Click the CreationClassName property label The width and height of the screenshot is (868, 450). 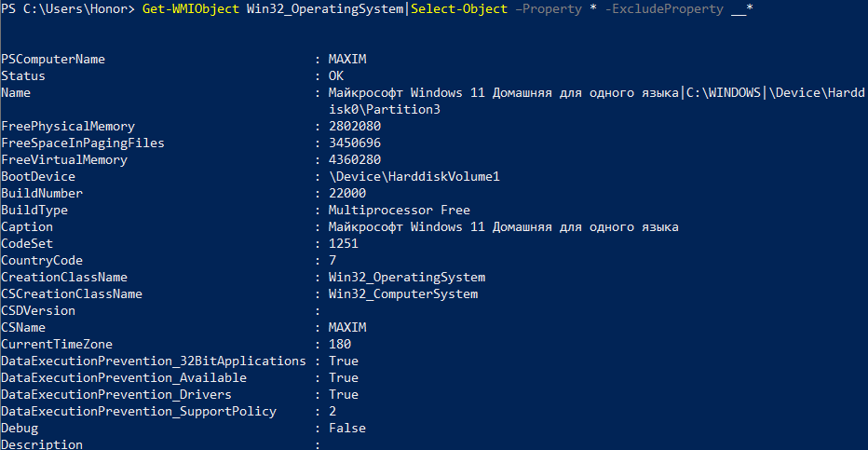pos(64,278)
